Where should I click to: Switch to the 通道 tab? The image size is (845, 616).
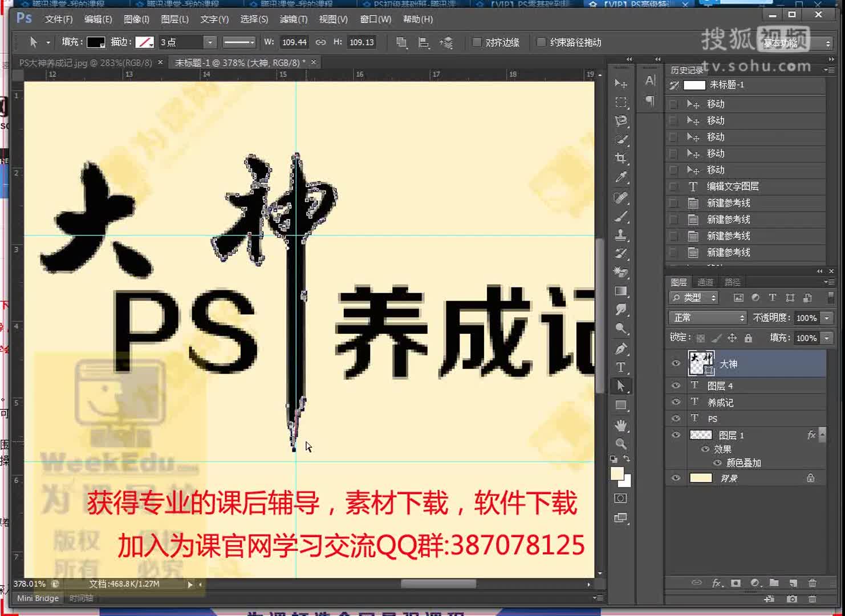[705, 282]
